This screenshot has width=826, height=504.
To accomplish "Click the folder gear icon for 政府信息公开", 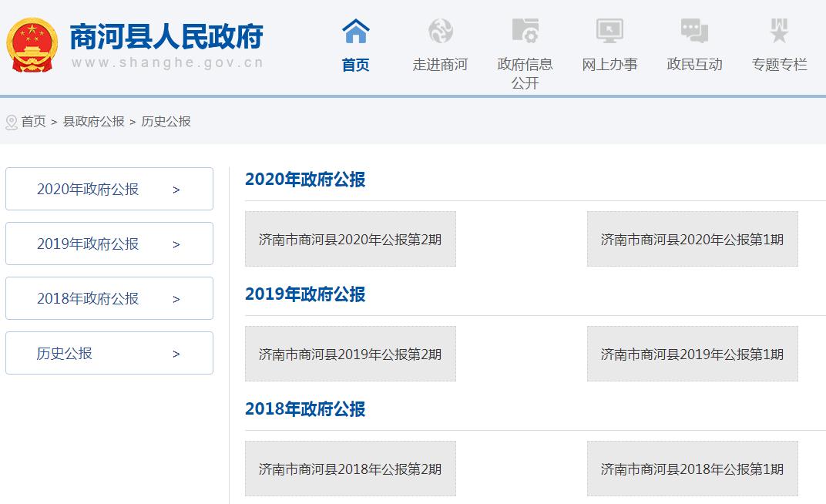I will (x=525, y=31).
